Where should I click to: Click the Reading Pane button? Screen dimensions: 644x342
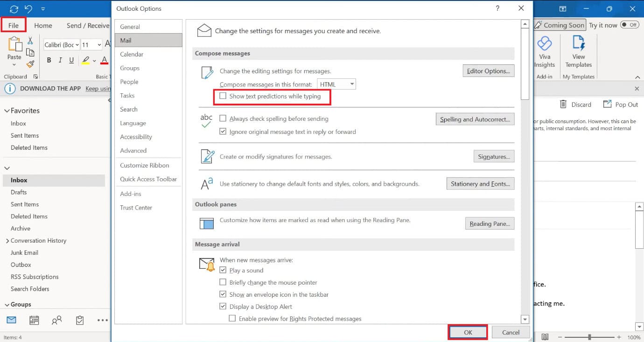tap(490, 223)
